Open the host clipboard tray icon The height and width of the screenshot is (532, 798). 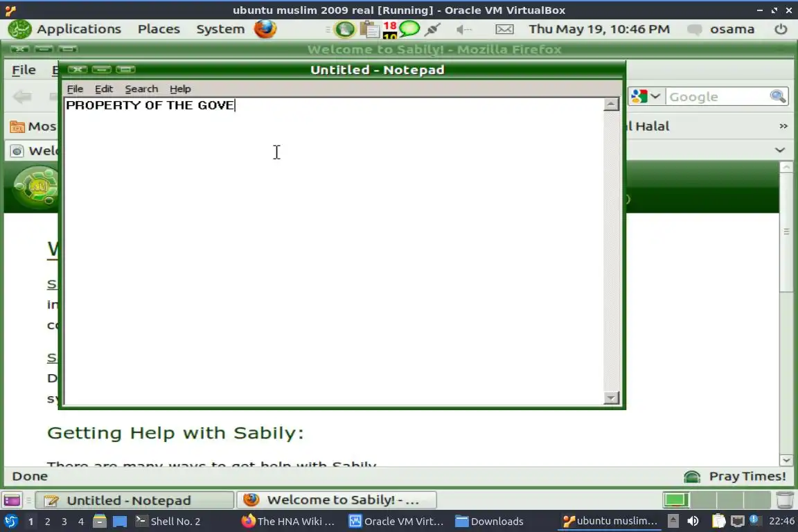coord(718,521)
